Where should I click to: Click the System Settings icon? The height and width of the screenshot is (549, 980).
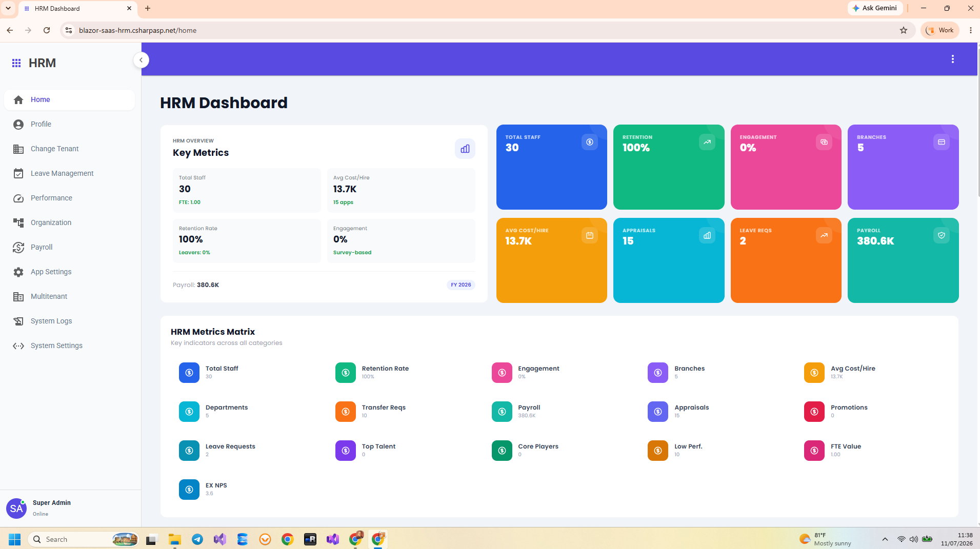point(18,346)
